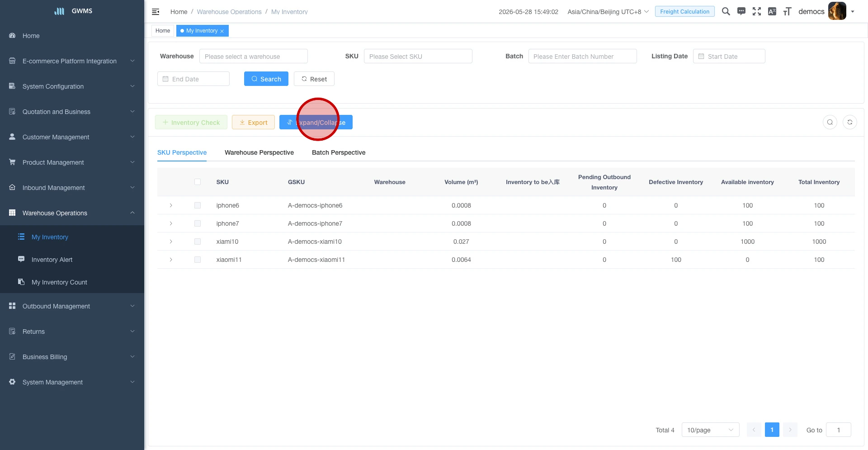
Task: Refresh the table with round refresh icon
Action: click(x=850, y=122)
